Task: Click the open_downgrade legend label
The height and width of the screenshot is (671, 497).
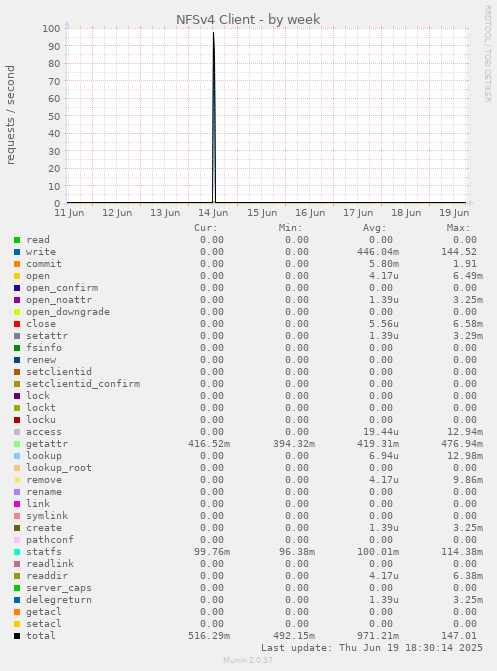Action: point(68,312)
